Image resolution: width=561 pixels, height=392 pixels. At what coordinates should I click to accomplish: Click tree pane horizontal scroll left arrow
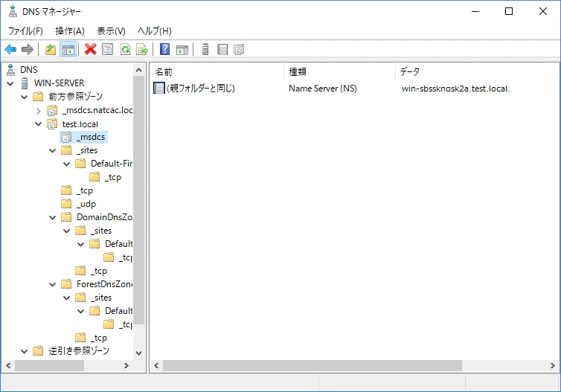(x=9, y=365)
